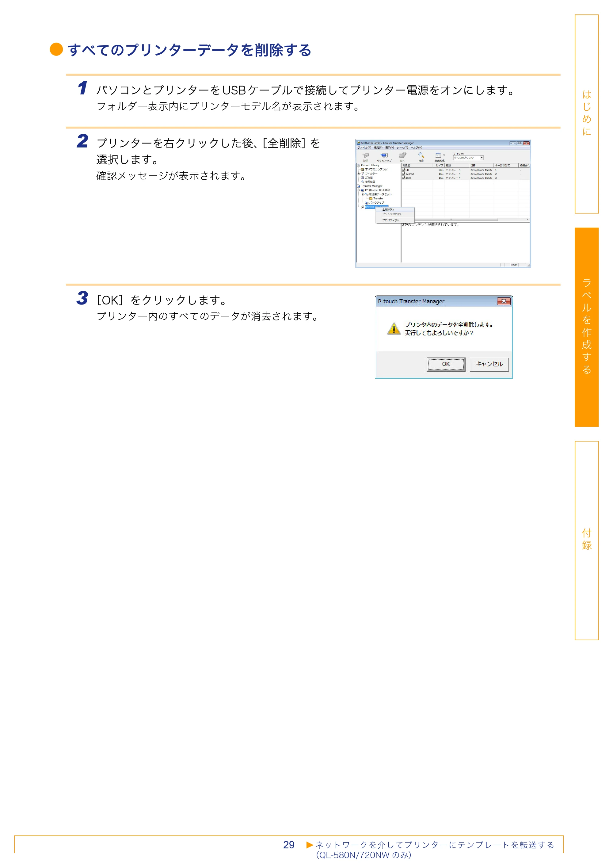Click the ごみ箱 recycle bin icon
Screen dimensions: 613x868
coord(362,178)
